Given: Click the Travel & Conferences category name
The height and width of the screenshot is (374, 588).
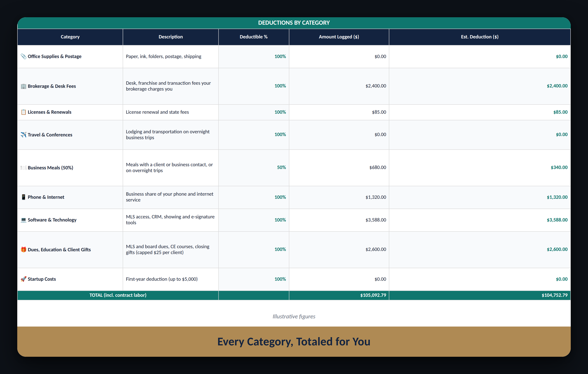Looking at the screenshot, I should click(50, 135).
